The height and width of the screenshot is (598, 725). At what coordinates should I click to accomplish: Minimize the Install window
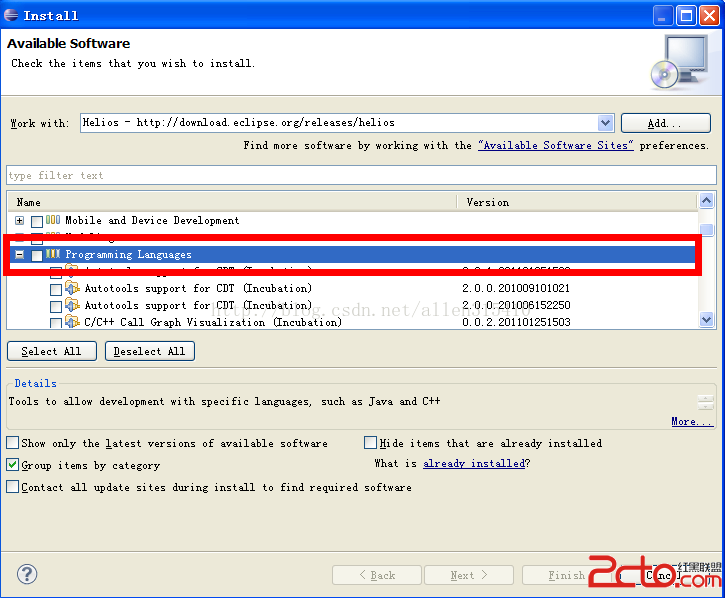pos(663,16)
